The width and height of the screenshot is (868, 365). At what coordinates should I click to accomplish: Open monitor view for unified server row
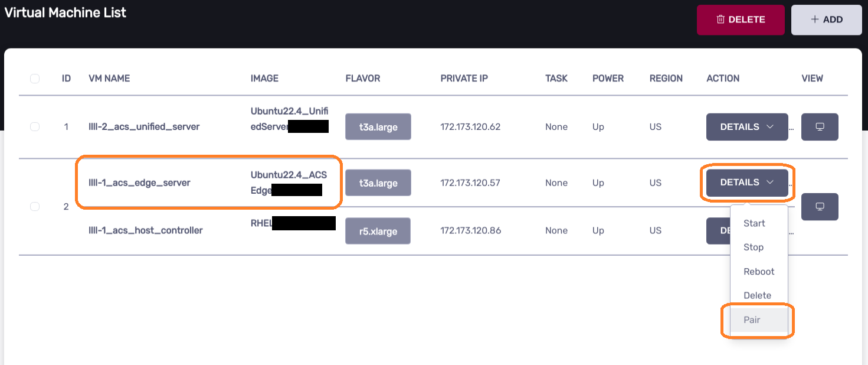[820, 127]
